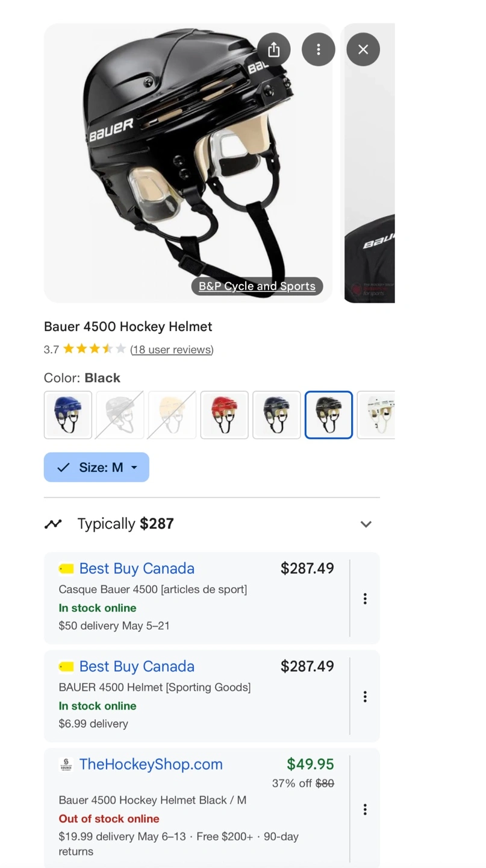Open the Size: M dropdown
Viewport: 486px width, 868px height.
point(96,467)
